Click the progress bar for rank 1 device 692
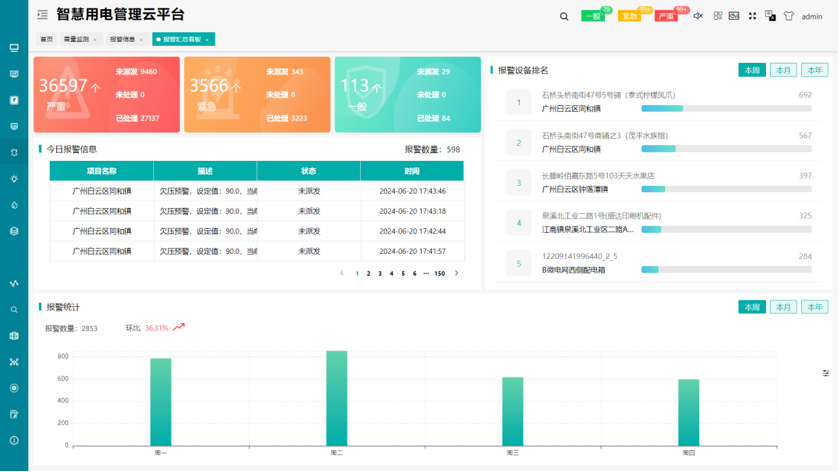839x472 pixels. pos(727,109)
